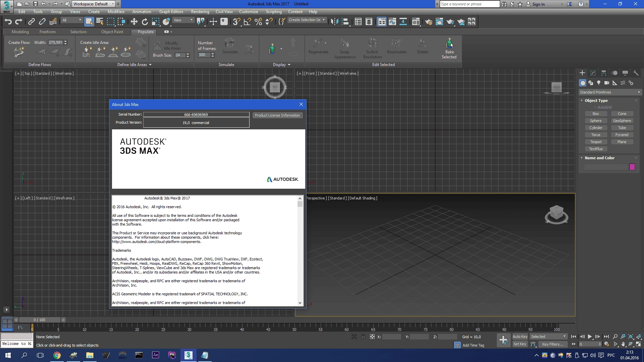Open the Graph Editors menu

point(171,12)
